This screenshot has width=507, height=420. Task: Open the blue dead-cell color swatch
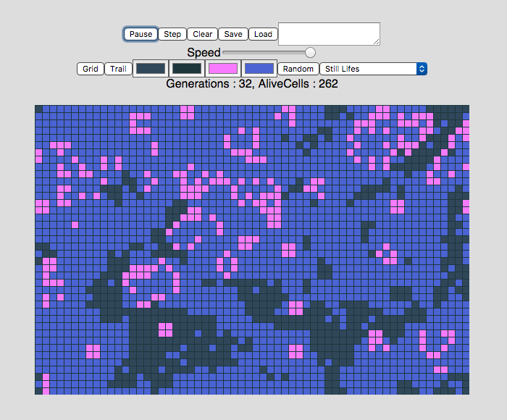click(259, 69)
